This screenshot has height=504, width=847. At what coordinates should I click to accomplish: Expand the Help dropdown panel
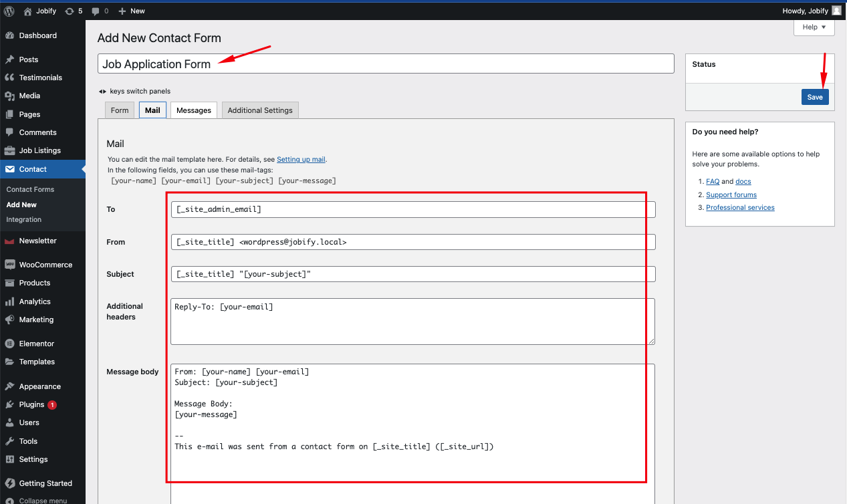814,27
